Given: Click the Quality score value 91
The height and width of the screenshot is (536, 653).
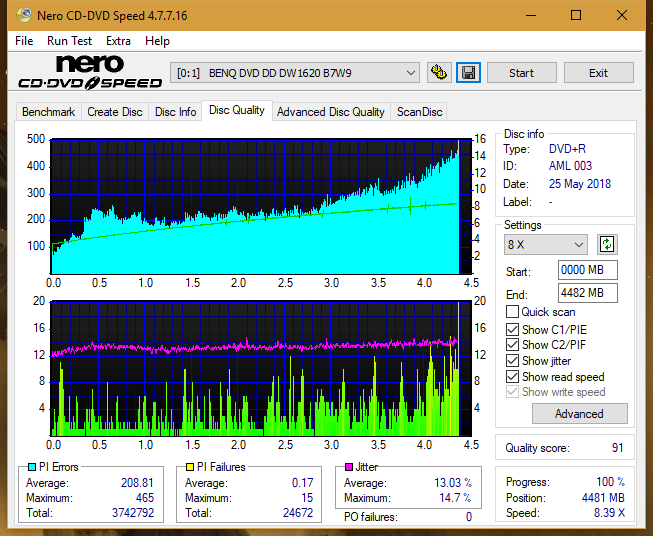Looking at the screenshot, I should click(618, 448).
